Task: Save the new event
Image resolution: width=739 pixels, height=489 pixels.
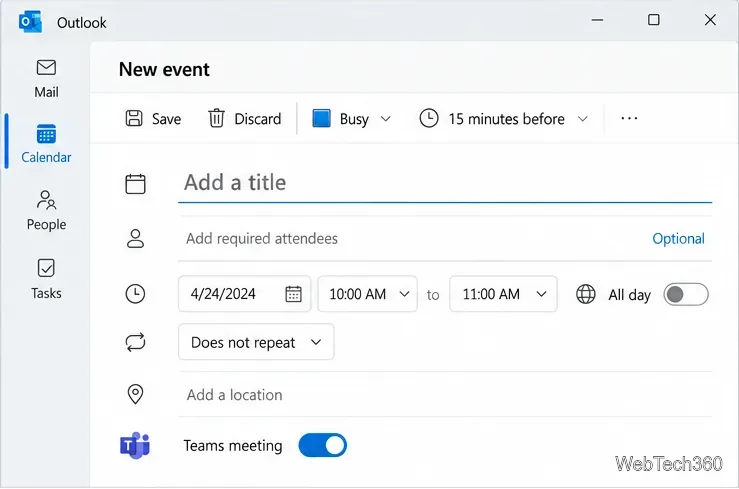Action: 153,118
